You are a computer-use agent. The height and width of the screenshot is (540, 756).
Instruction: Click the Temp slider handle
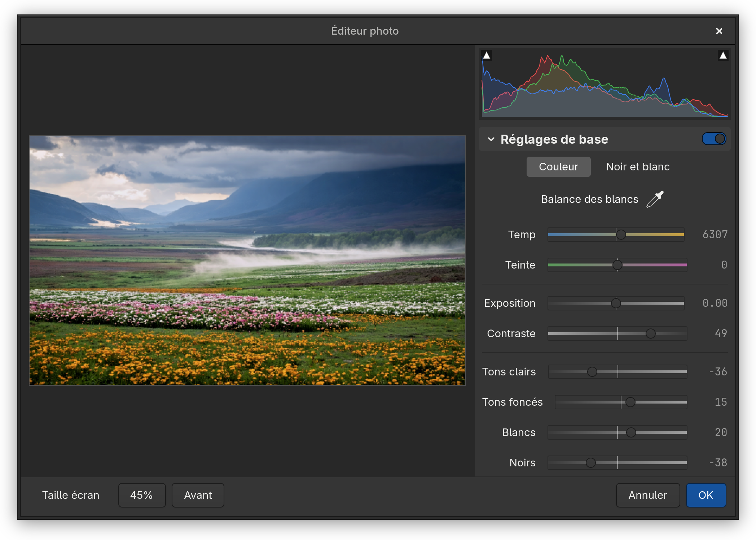[621, 235]
